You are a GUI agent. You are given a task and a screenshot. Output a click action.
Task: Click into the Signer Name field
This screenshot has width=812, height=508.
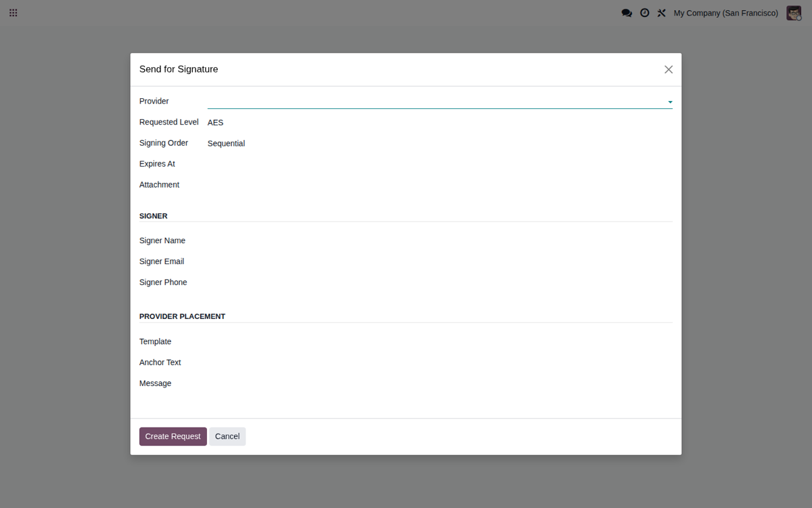pos(440,241)
